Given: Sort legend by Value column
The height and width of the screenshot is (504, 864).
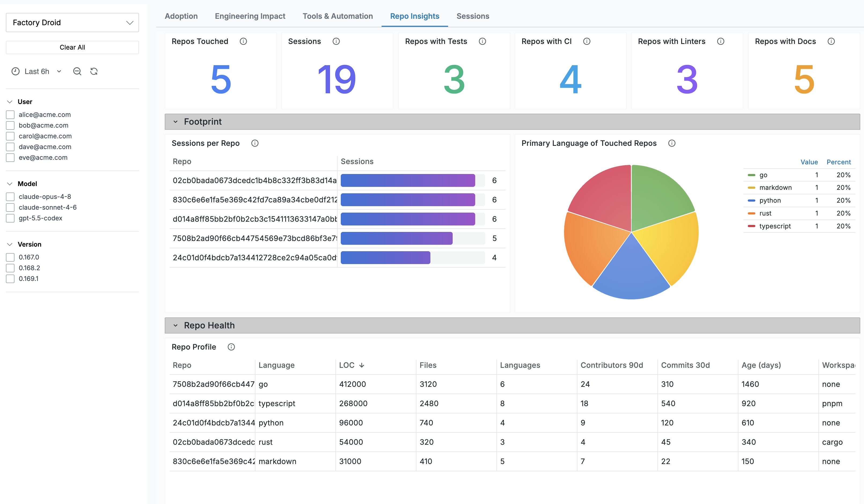Looking at the screenshot, I should pos(809,162).
